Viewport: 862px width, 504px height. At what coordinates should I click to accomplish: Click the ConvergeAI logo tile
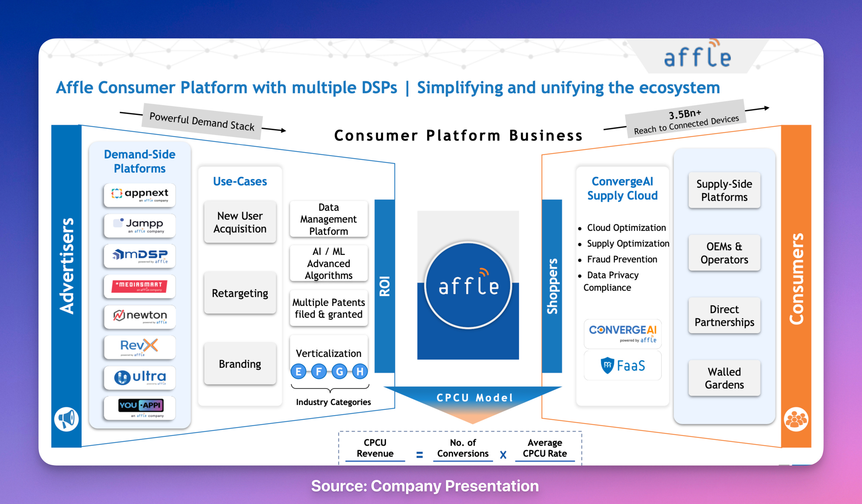(x=622, y=333)
